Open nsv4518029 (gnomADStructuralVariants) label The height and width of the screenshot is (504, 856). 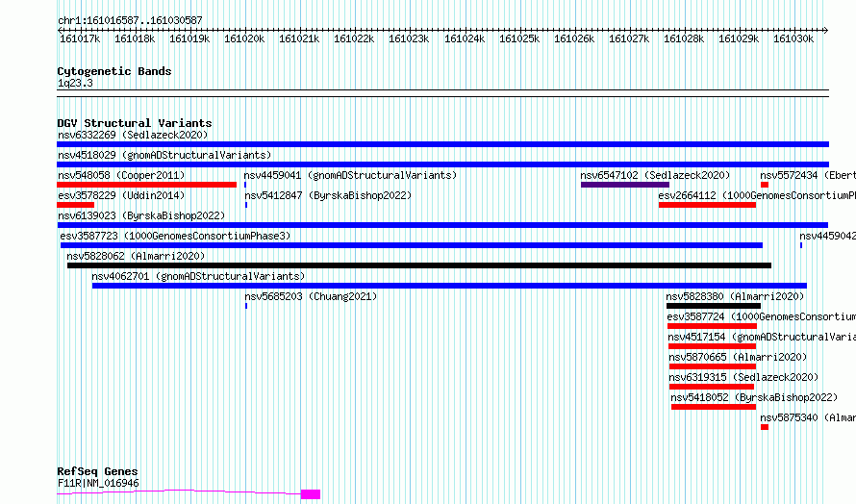(x=164, y=155)
